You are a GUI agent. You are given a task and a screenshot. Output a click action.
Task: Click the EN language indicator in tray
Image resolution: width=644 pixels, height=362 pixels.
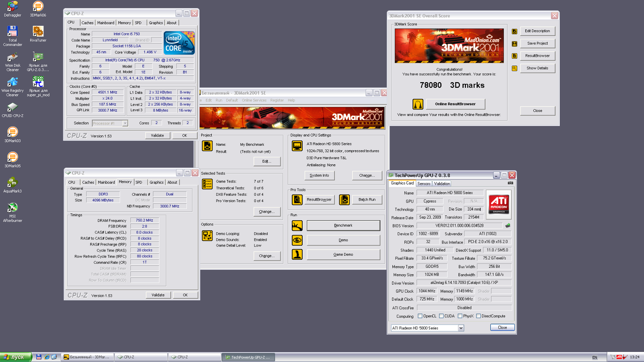click(x=595, y=358)
